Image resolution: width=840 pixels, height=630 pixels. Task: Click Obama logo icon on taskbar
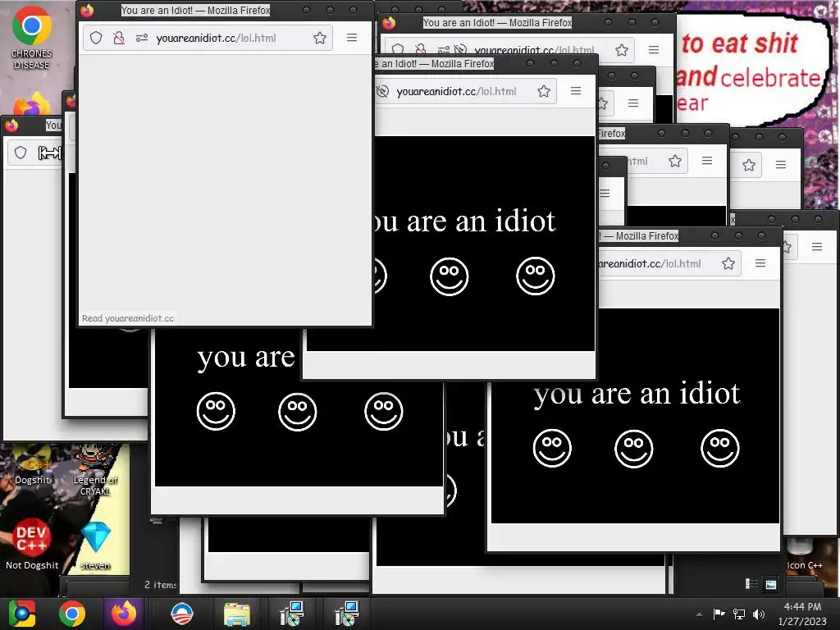(x=181, y=614)
